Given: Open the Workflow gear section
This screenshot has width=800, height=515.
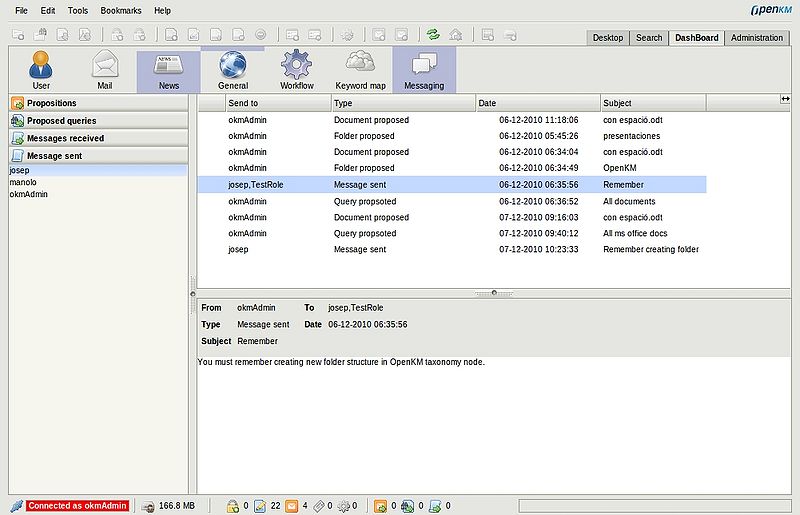Looking at the screenshot, I should pyautogui.click(x=296, y=70).
